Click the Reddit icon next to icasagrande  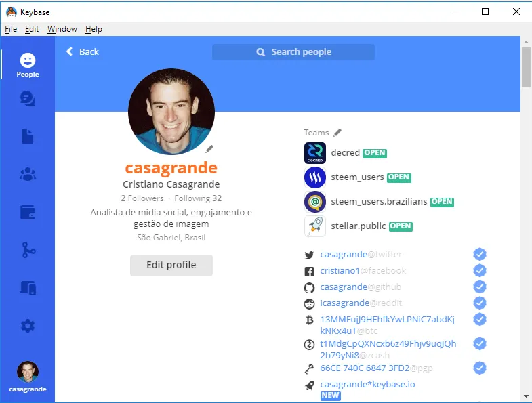point(309,303)
